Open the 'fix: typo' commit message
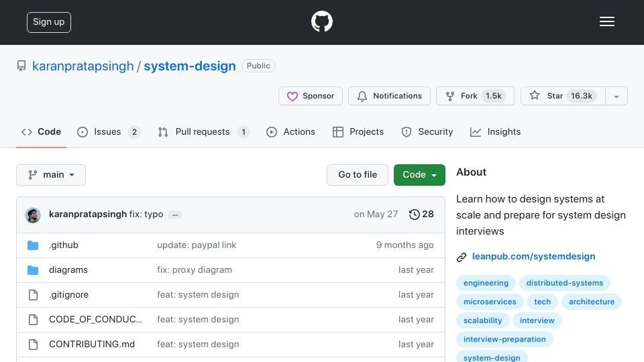The width and height of the screenshot is (644, 362). coord(146,215)
